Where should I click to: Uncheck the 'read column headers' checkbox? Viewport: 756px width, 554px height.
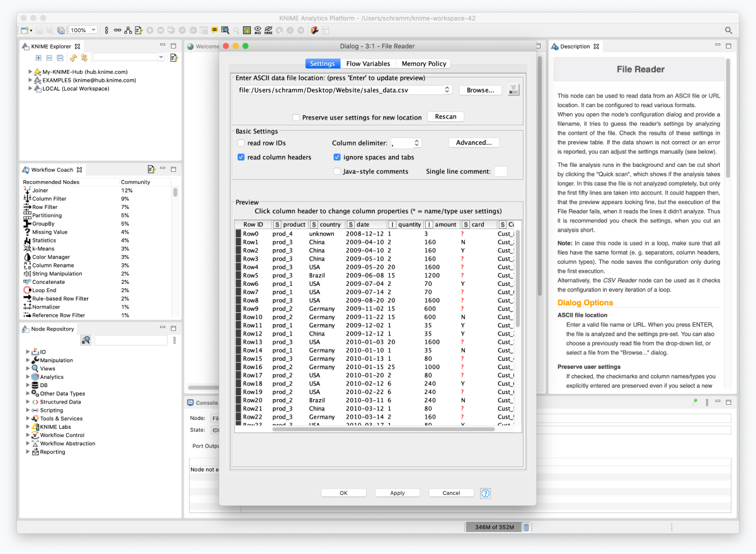[x=241, y=157]
